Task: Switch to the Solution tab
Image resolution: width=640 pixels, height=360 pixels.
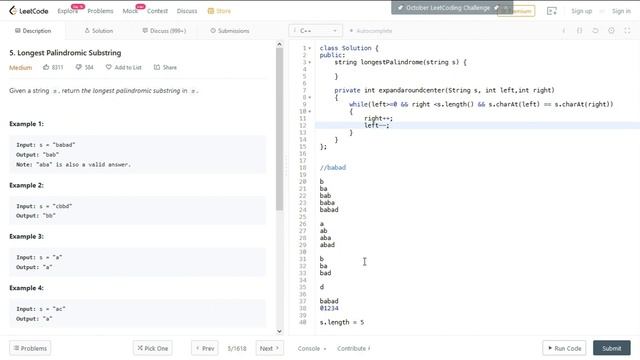Action: pos(99,31)
